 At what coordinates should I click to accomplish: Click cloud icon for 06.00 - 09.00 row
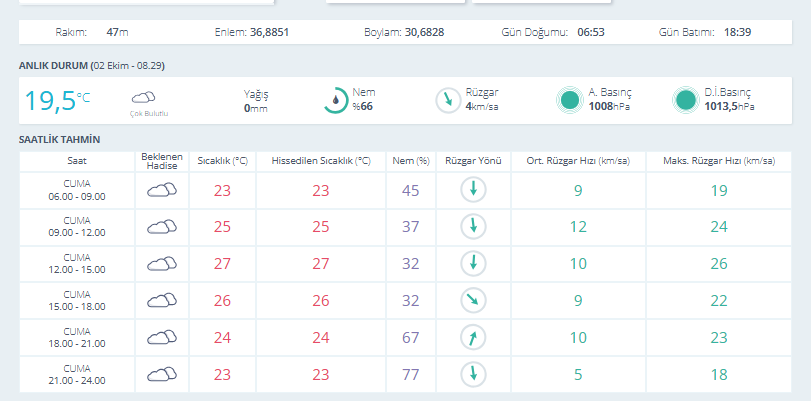(162, 190)
